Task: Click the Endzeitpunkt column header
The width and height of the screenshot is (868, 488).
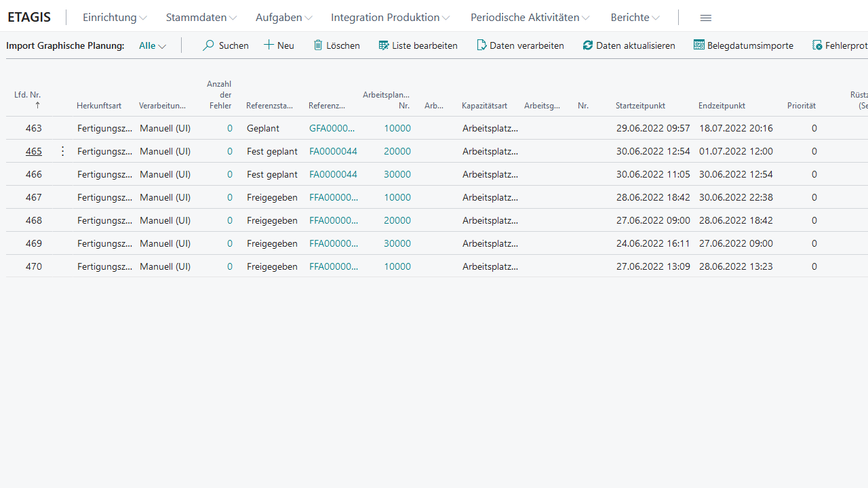Action: point(722,106)
